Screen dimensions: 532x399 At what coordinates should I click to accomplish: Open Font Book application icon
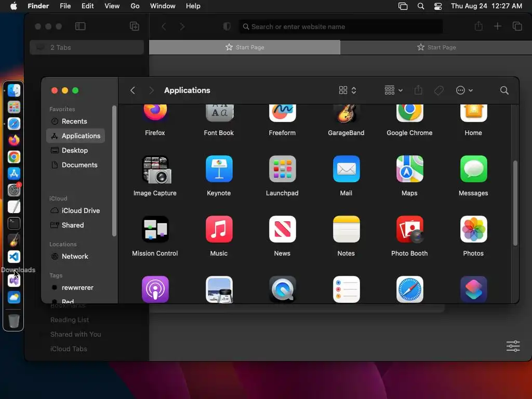(x=219, y=113)
